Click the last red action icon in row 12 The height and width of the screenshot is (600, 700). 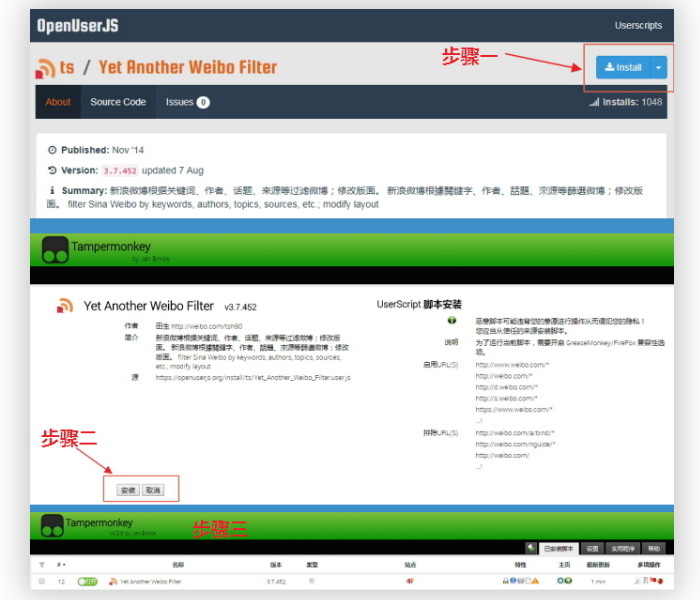point(660,581)
